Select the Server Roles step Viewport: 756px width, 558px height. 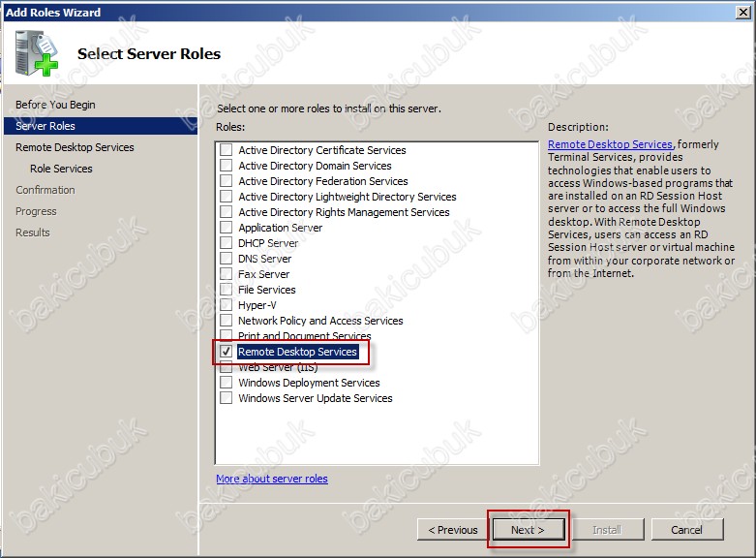click(x=101, y=126)
